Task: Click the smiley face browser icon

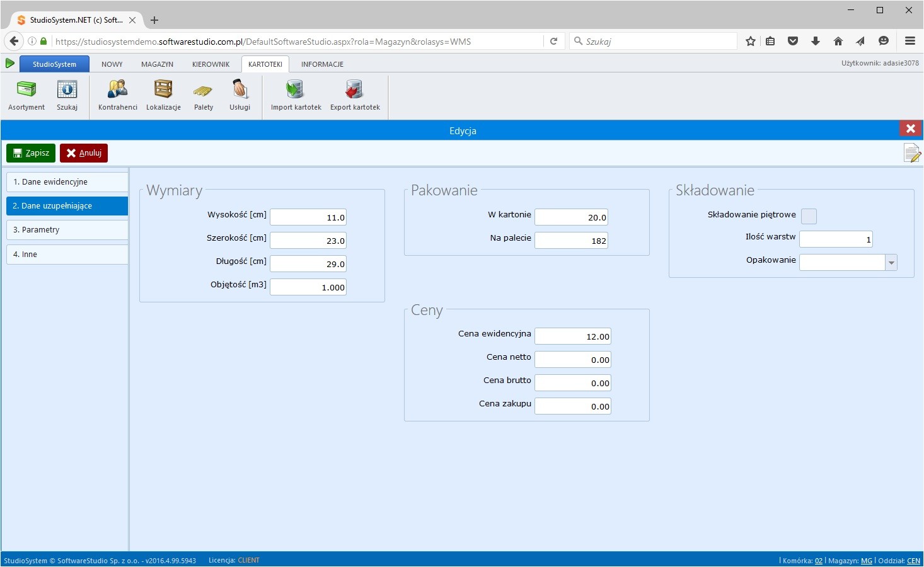Action: tap(884, 41)
